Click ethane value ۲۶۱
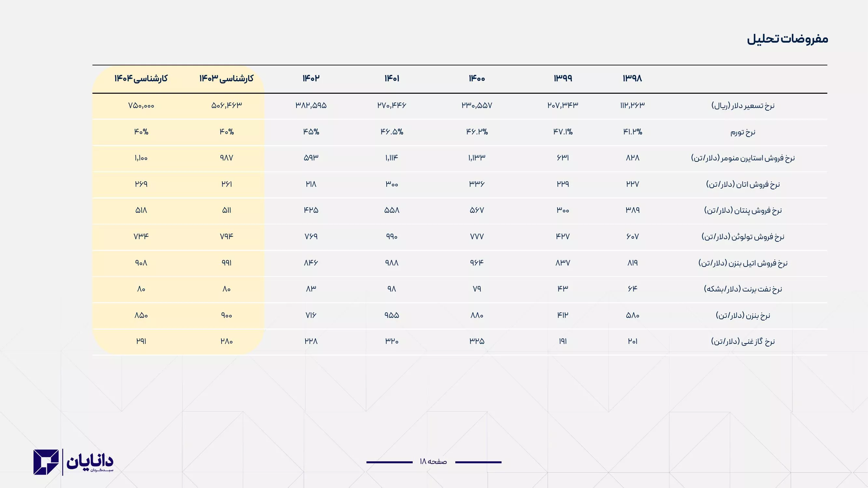 (x=227, y=184)
